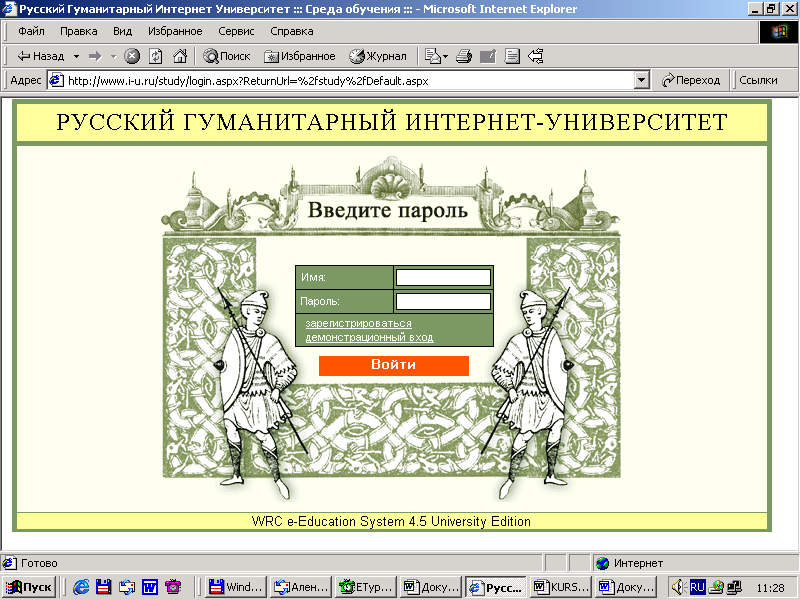Expand the Forward history dropdown arrow
The height and width of the screenshot is (600, 800).
point(113,56)
